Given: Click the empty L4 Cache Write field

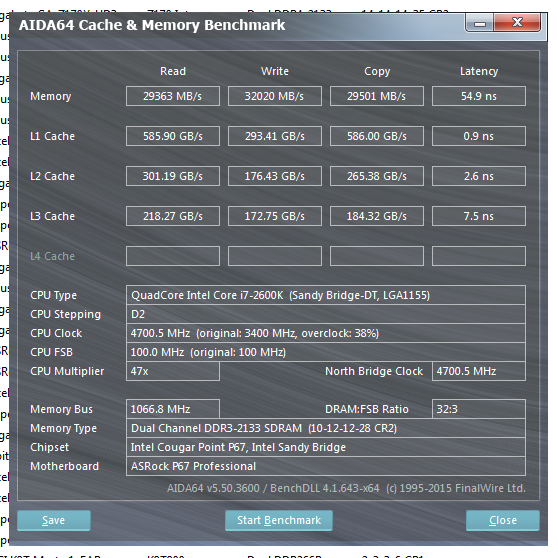Looking at the screenshot, I should click(x=274, y=256).
